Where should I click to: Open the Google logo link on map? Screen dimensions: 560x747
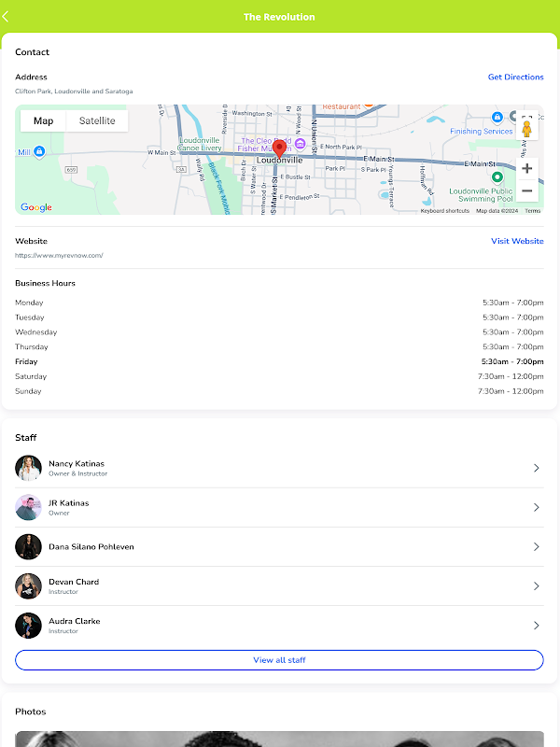(36, 207)
